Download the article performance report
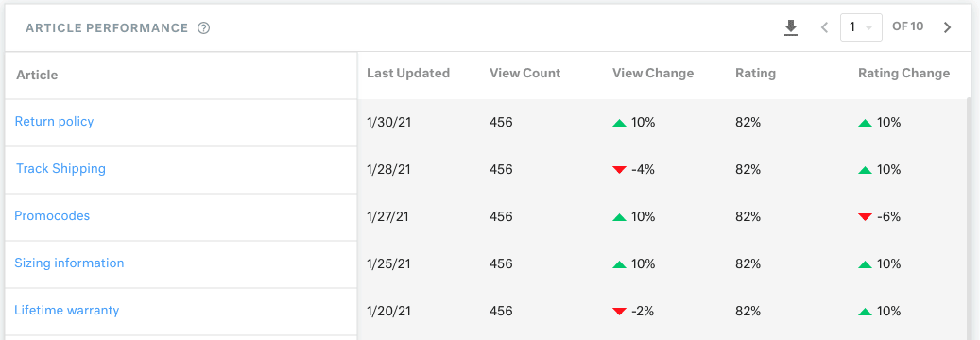 [791, 28]
